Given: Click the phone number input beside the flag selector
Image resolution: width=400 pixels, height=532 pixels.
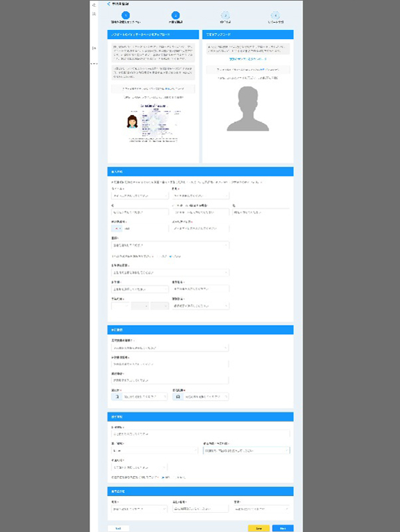Looking at the screenshot, I should pos(146,229).
